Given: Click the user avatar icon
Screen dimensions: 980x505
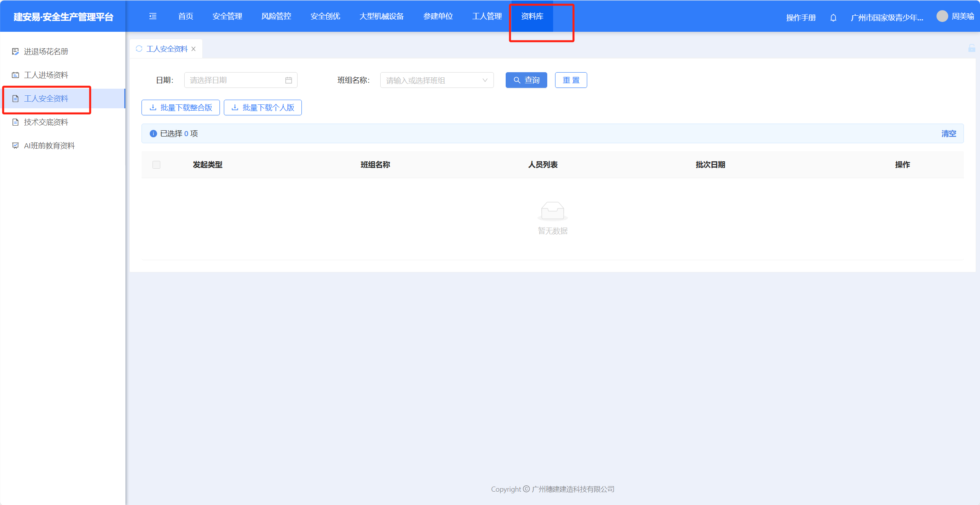Looking at the screenshot, I should tap(942, 16).
